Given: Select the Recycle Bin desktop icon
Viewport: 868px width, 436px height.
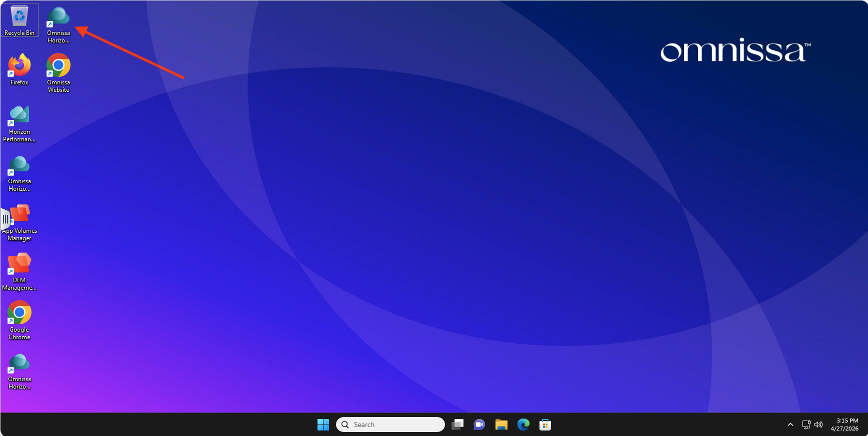Looking at the screenshot, I should point(19,20).
